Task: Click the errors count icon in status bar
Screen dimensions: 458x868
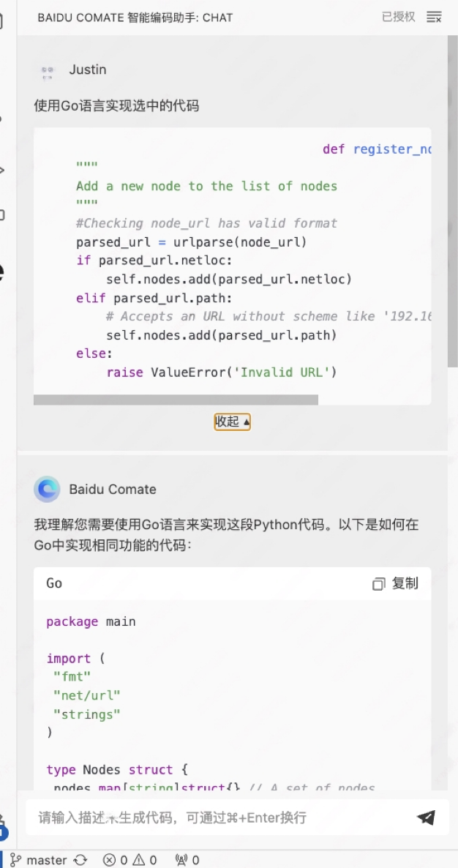Action: tap(109, 860)
